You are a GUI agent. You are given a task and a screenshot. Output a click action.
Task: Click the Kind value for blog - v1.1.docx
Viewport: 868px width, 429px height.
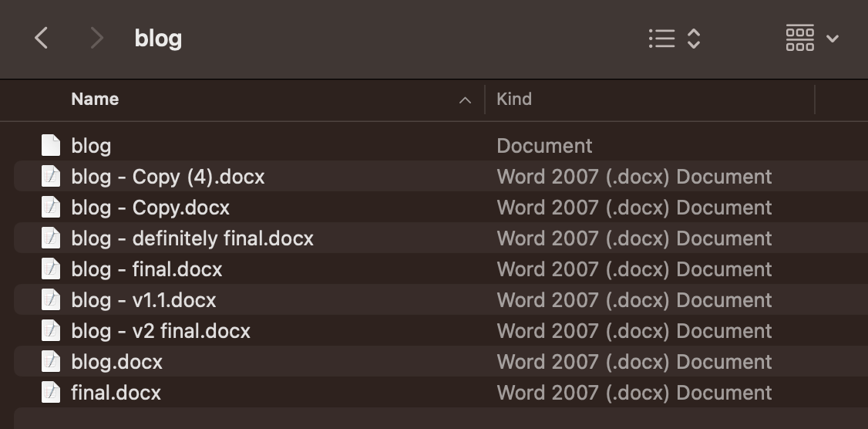(x=634, y=300)
